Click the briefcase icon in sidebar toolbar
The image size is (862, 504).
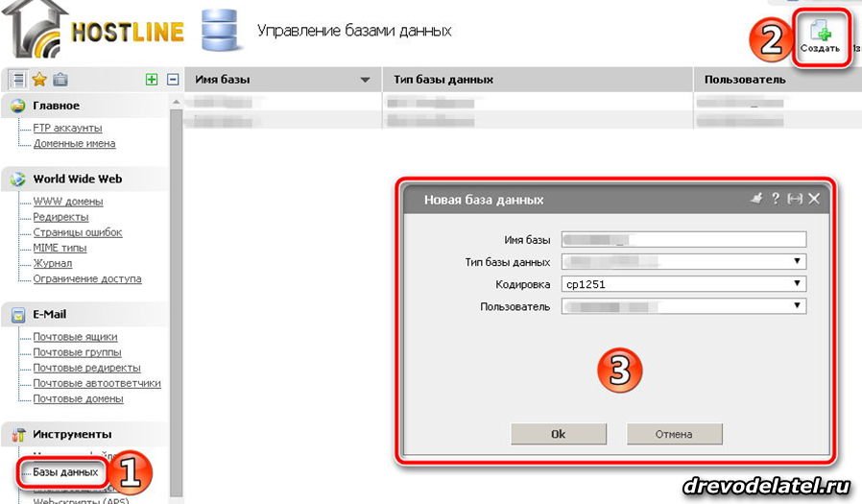(60, 80)
